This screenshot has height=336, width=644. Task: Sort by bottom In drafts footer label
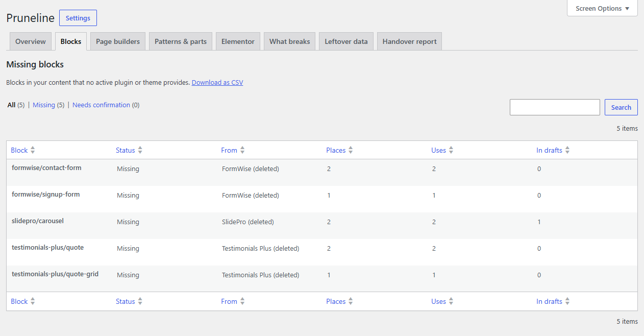549,301
